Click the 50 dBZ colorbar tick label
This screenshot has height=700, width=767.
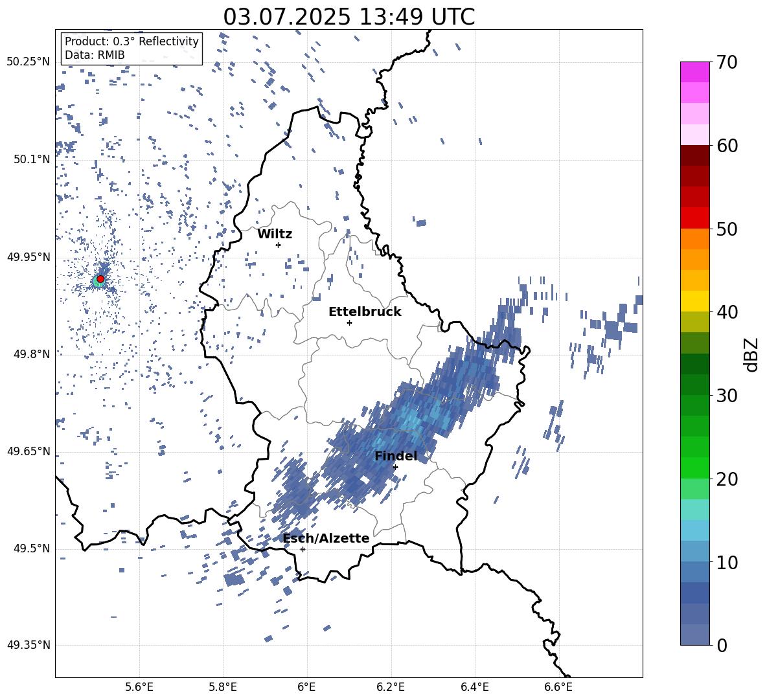coord(727,229)
